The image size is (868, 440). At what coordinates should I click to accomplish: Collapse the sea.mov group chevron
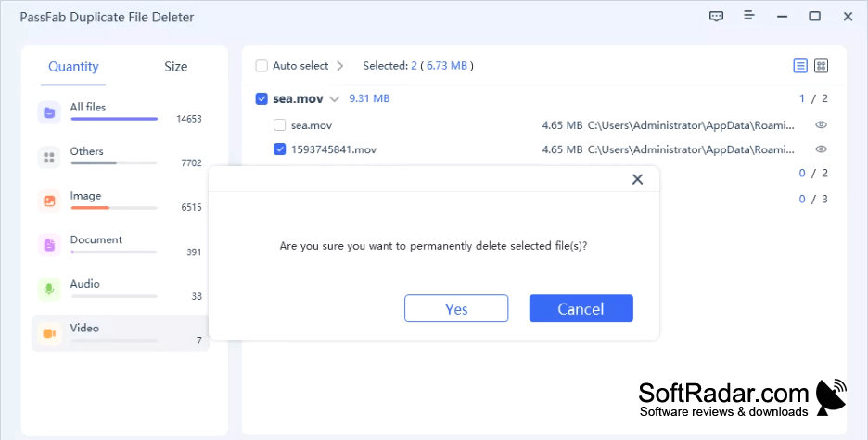(334, 99)
